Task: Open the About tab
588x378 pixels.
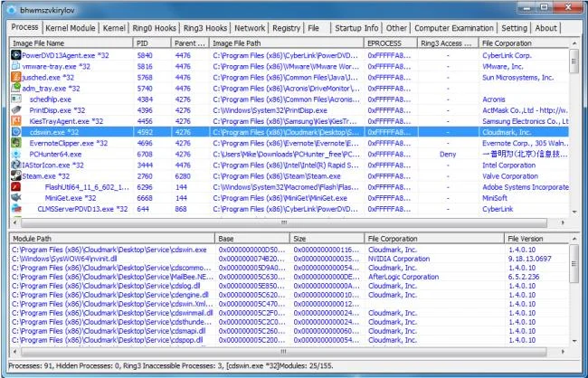Action: (x=545, y=28)
